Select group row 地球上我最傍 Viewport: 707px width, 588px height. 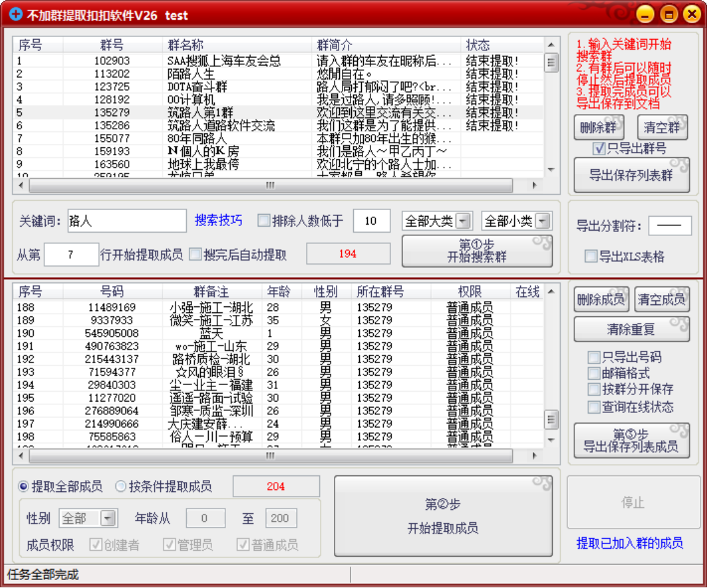point(278,164)
